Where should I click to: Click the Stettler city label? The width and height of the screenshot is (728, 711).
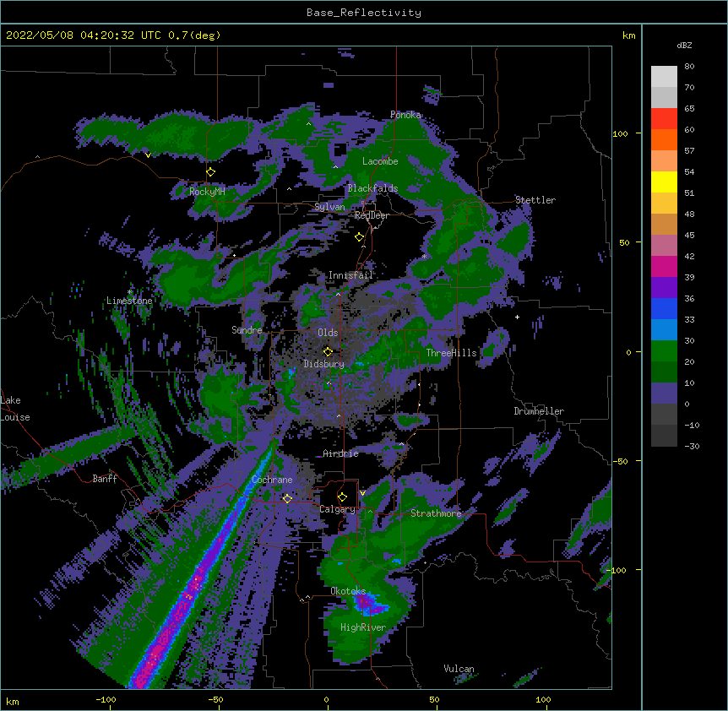pyautogui.click(x=535, y=200)
